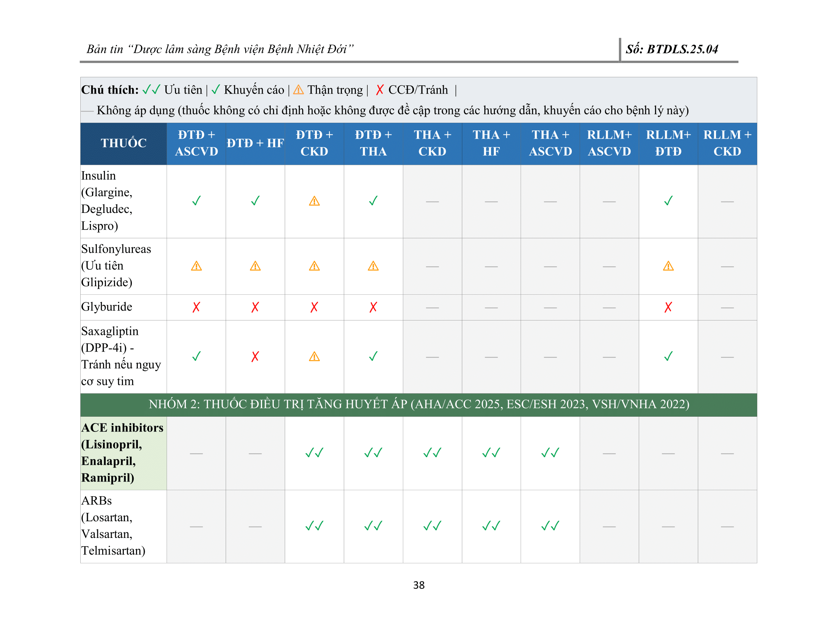Click the THUỐC column header
This screenshot has height=644, width=833.
tap(123, 144)
